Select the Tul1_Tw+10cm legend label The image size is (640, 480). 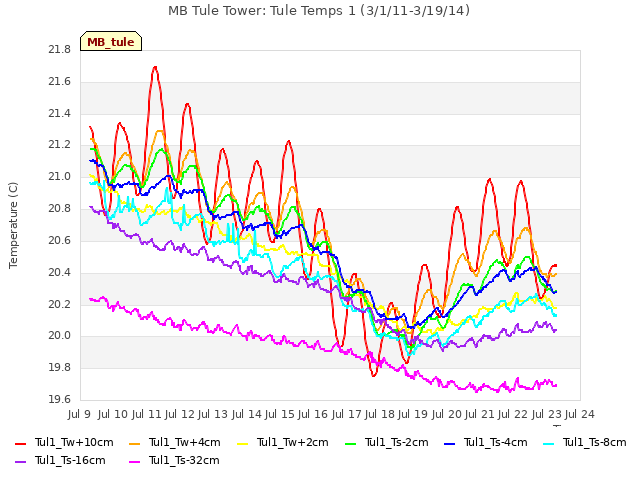pos(74,442)
